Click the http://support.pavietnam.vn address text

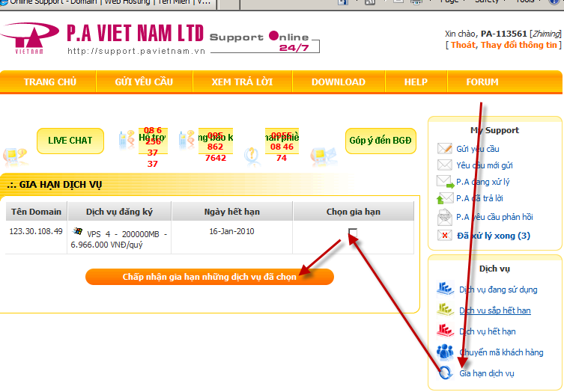tap(136, 51)
